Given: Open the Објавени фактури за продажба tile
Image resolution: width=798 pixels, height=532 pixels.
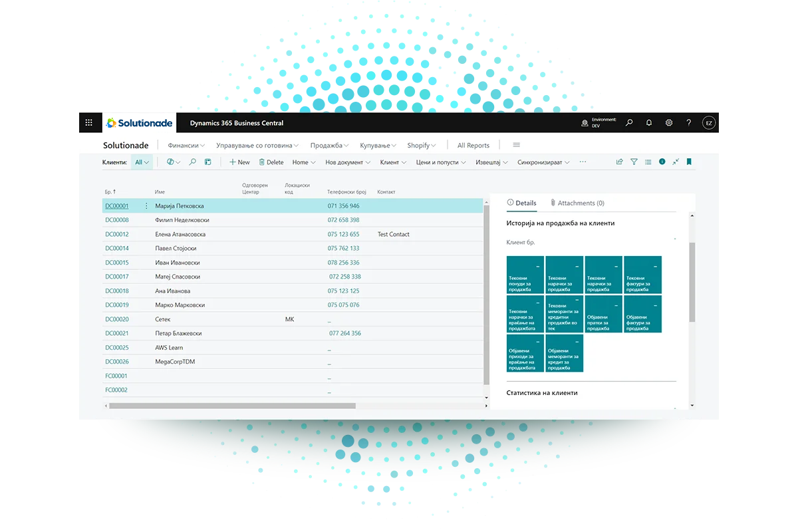Looking at the screenshot, I should [643, 315].
